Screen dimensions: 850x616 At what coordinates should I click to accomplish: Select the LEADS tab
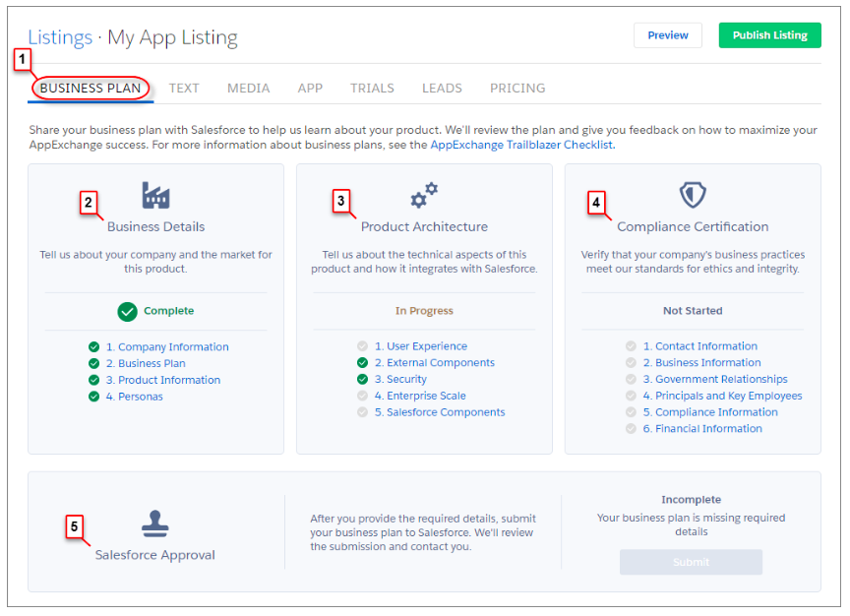[442, 89]
